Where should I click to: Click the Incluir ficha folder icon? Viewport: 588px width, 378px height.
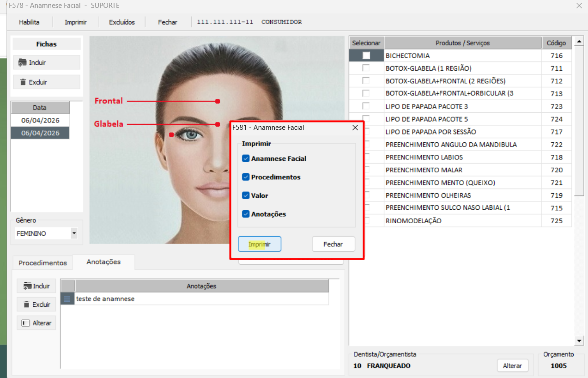(x=22, y=62)
